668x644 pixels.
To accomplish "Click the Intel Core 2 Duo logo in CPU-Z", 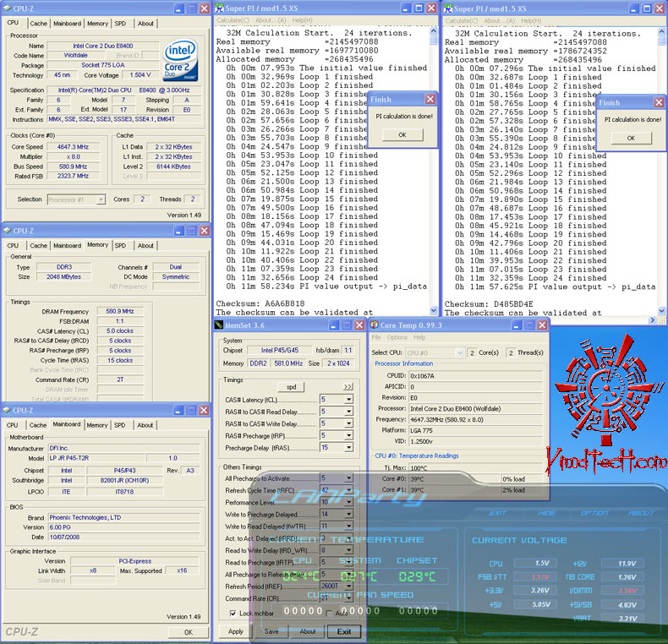I will (181, 60).
